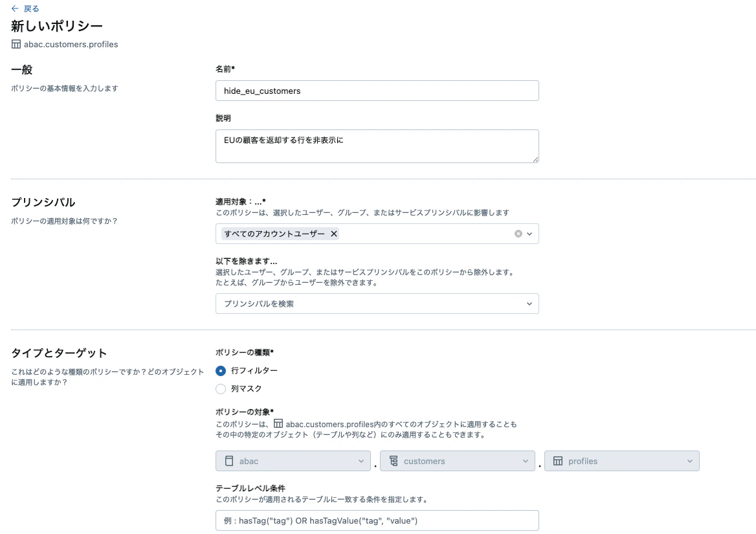Select the 行フィルター radio button

tap(221, 371)
